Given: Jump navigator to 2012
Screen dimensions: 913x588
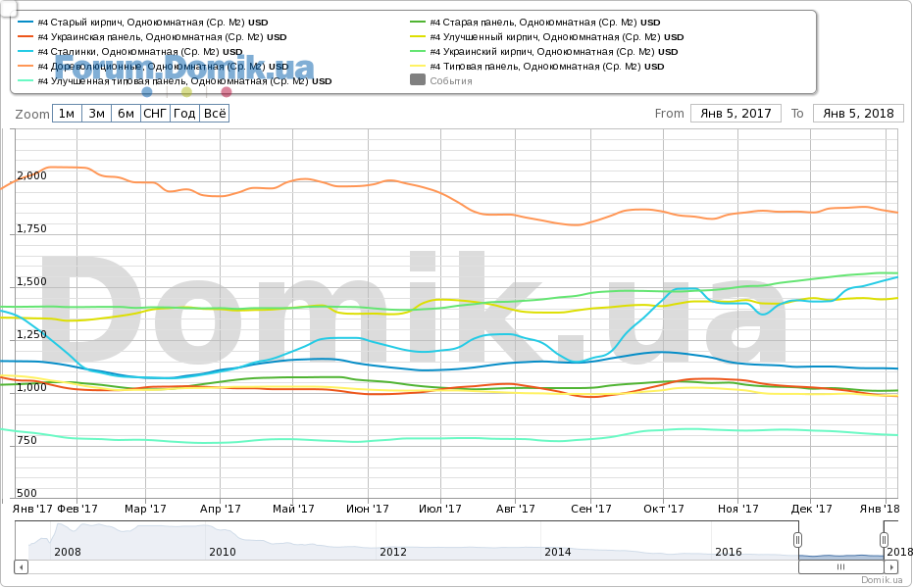Looking at the screenshot, I should pyautogui.click(x=393, y=552).
